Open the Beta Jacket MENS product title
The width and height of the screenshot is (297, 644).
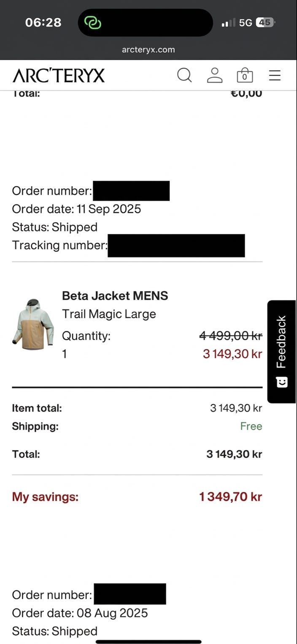coord(115,296)
